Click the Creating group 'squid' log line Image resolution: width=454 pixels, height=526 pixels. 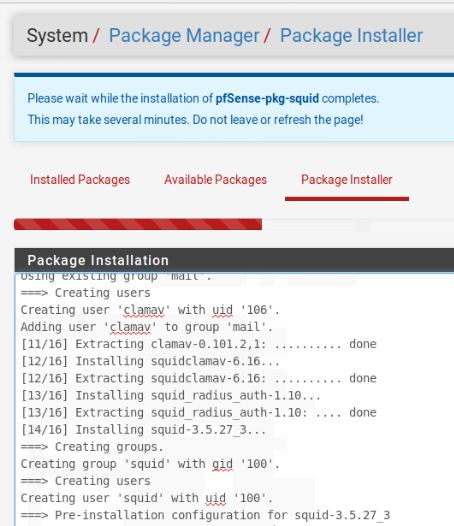pyautogui.click(x=150, y=464)
